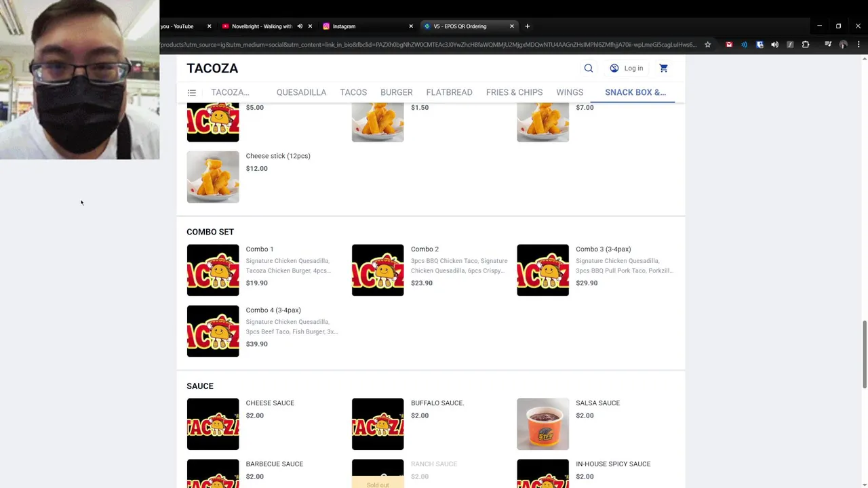Screen dimensions: 868x488
Task: Go to the TACOS category
Action: (353, 92)
